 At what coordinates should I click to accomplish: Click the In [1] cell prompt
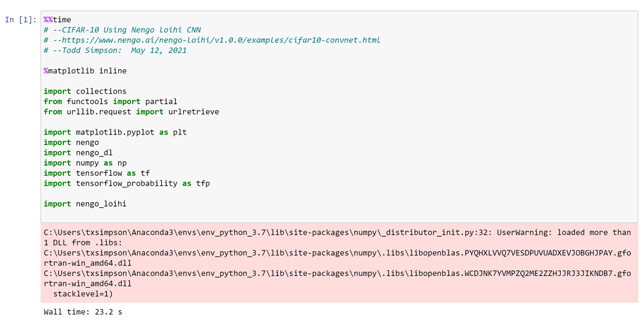tap(21, 20)
